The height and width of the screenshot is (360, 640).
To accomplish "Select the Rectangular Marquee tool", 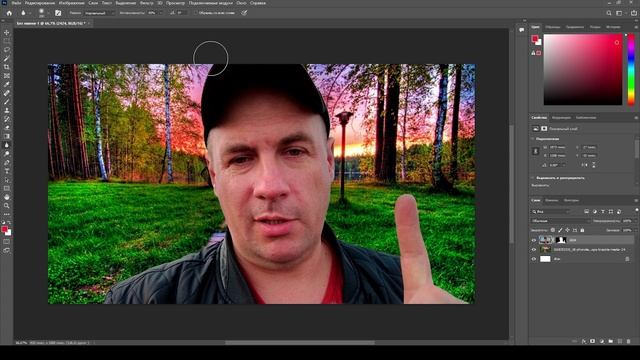I will coord(7,41).
